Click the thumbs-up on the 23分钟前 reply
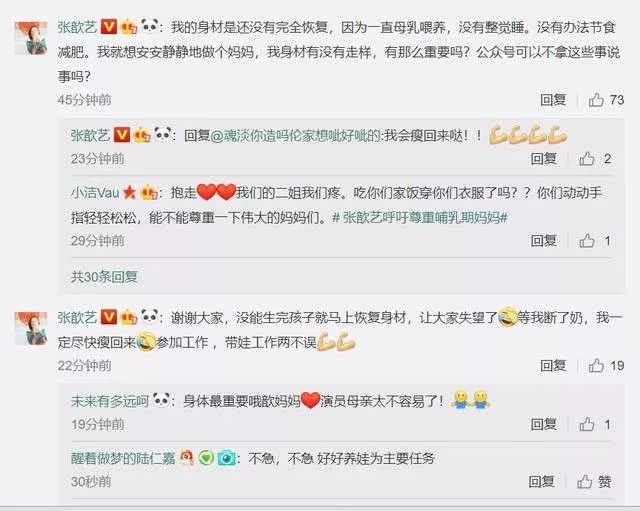This screenshot has width=640, height=511. point(587,159)
